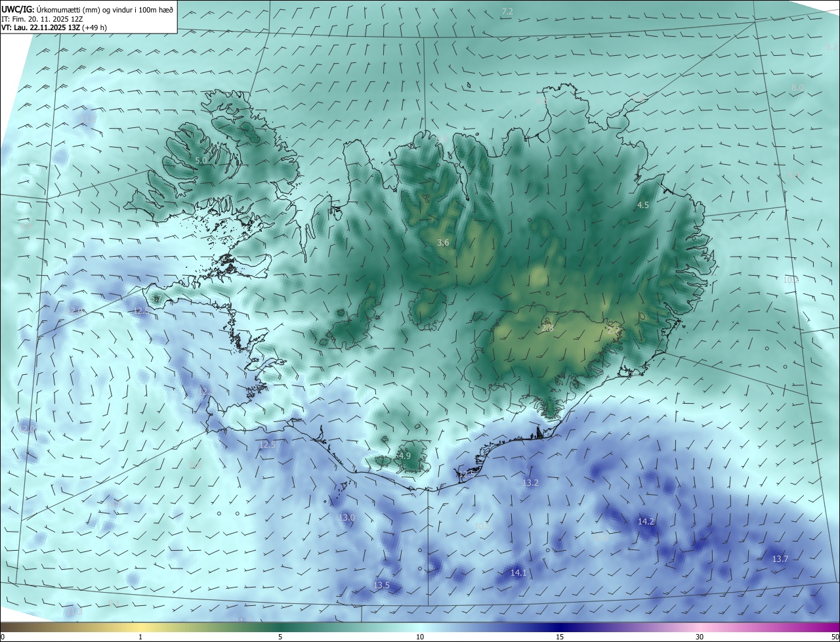The height and width of the screenshot is (642, 840).
Task: Click the 0 tick on the color scale
Action: [3, 637]
